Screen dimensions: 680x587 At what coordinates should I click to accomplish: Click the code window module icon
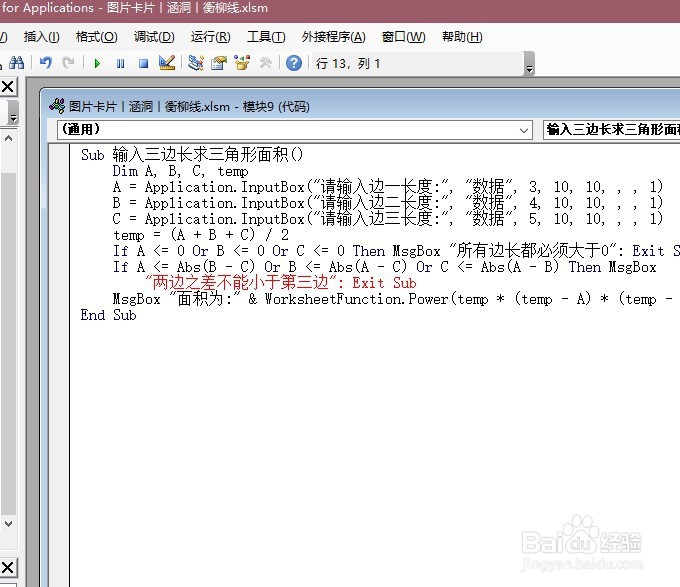57,106
